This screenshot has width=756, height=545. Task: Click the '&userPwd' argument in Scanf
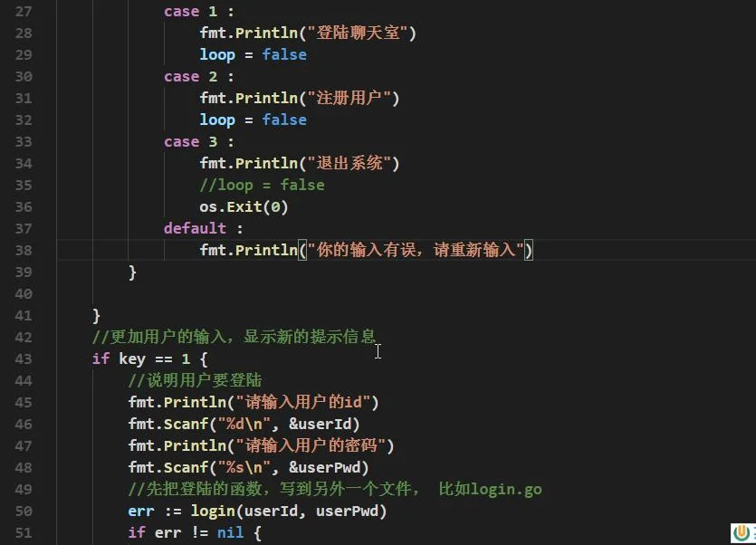pyautogui.click(x=324, y=467)
